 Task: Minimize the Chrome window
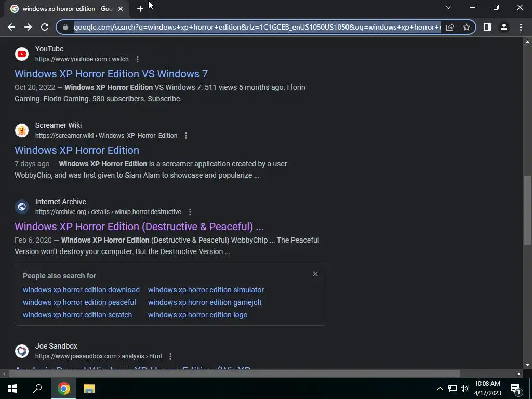472,7
